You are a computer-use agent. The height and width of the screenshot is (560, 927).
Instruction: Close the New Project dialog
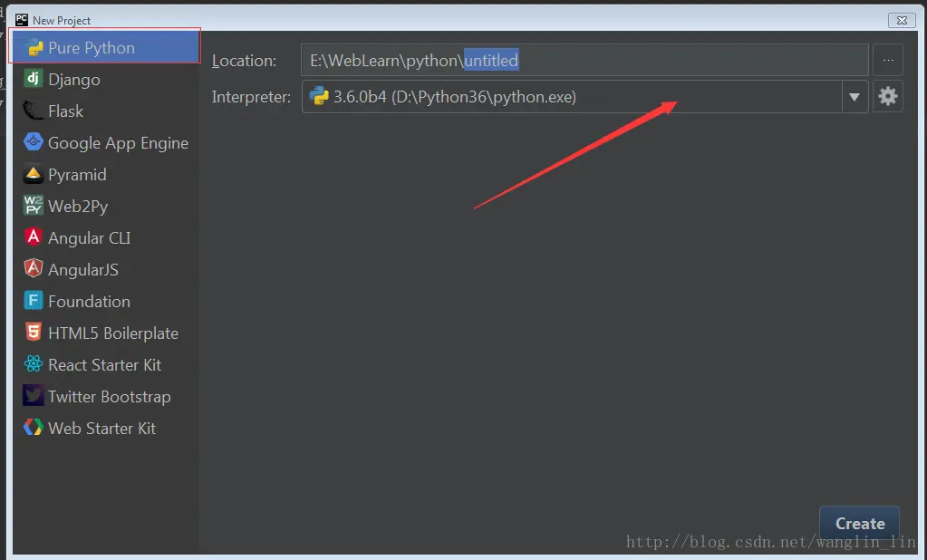pyautogui.click(x=902, y=20)
